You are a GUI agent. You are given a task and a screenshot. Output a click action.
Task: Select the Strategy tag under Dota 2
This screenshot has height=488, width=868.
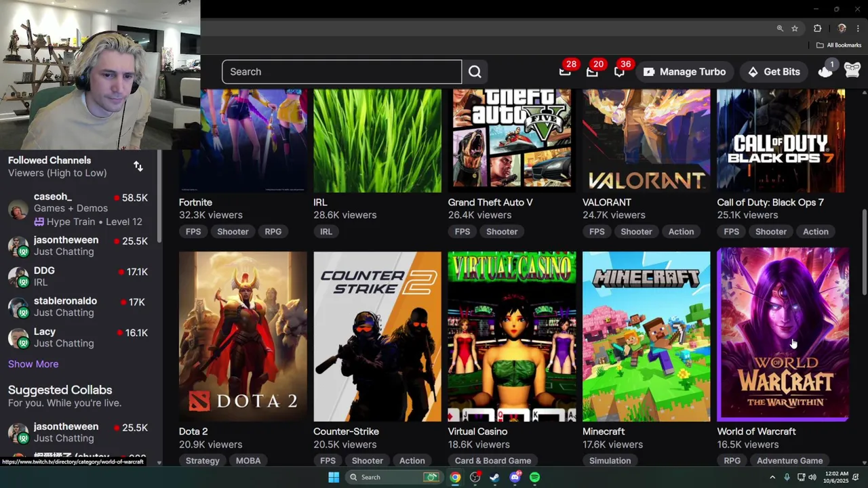[202, 461]
